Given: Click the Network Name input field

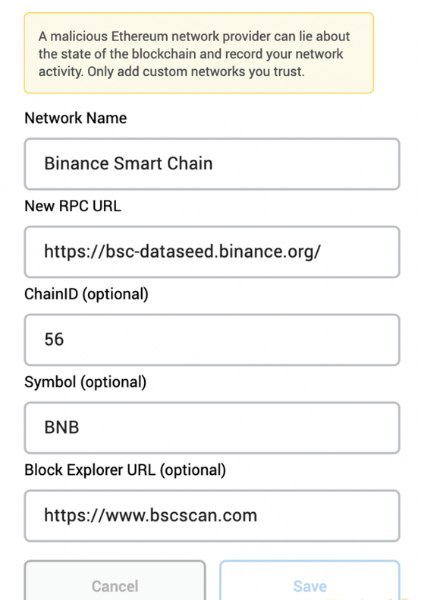Looking at the screenshot, I should pyautogui.click(x=212, y=164).
